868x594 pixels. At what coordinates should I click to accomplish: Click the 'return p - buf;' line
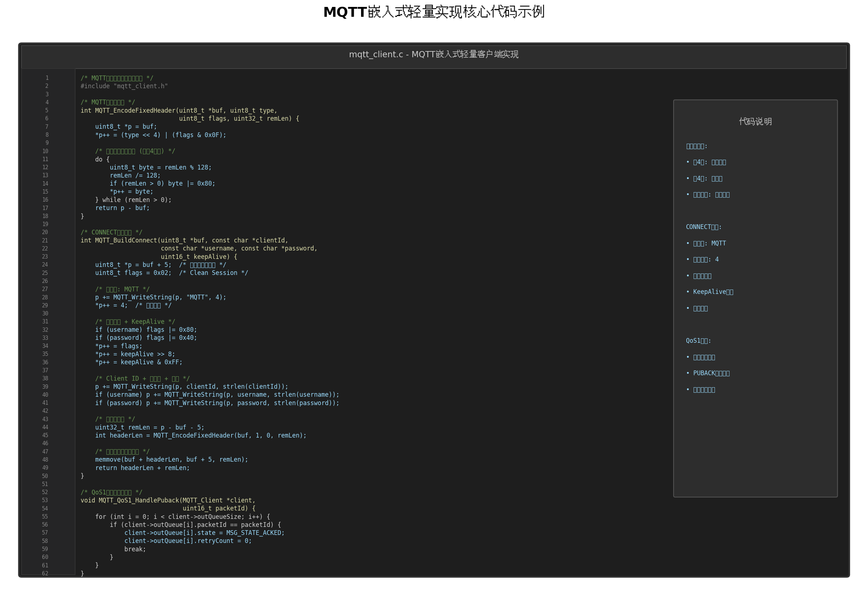click(x=123, y=208)
